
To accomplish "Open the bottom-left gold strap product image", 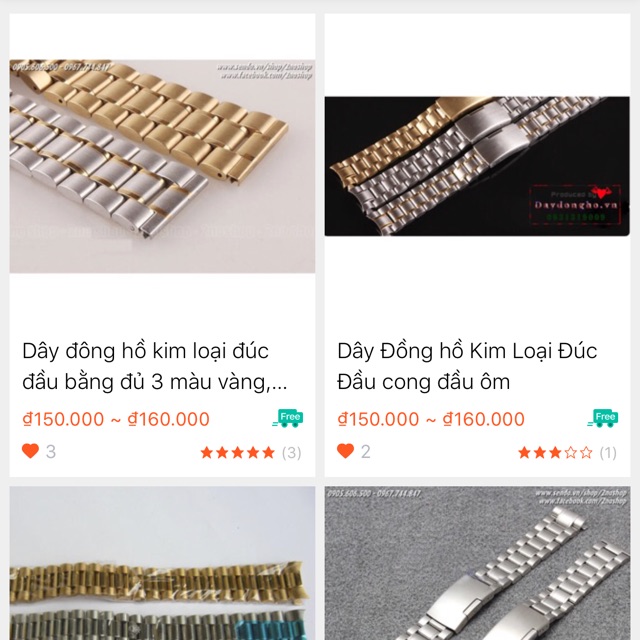I will 162,580.
